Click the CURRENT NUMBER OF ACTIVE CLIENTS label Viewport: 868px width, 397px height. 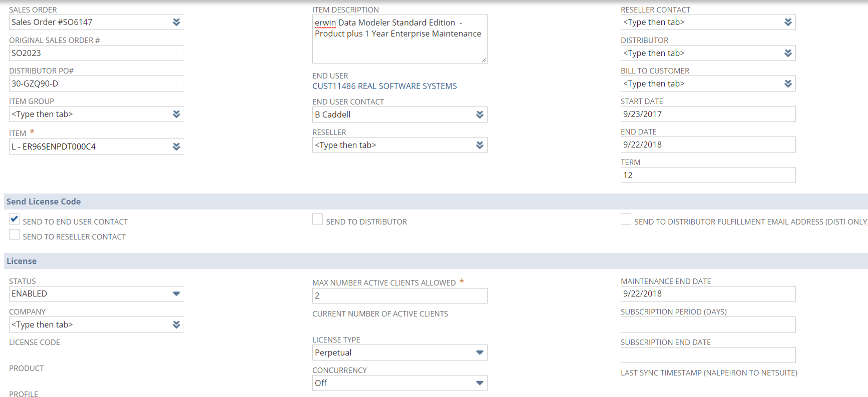coord(380,314)
